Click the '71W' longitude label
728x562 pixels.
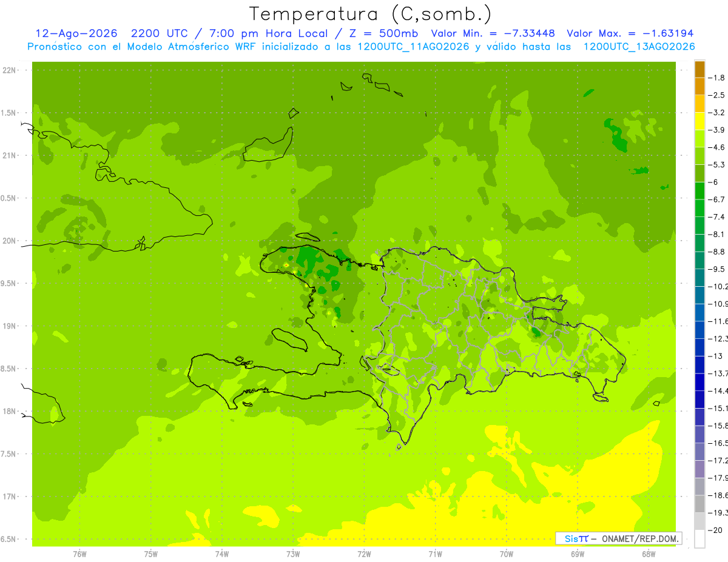435,554
